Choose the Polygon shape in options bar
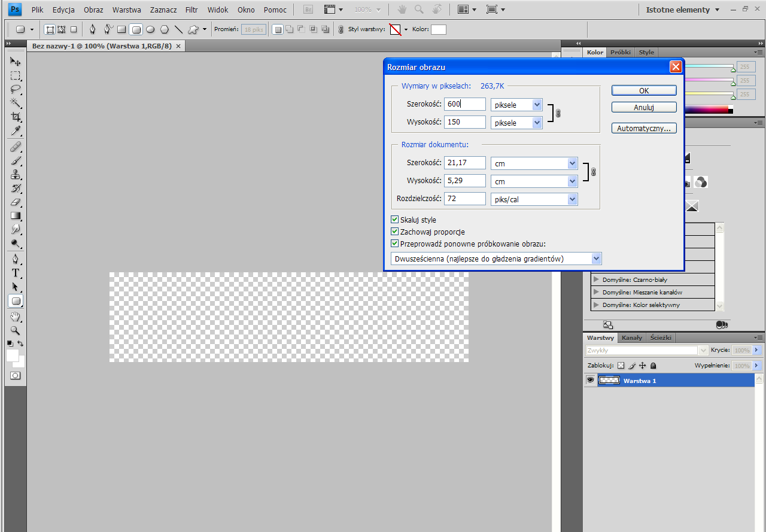Image resolution: width=766 pixels, height=532 pixels. (164, 29)
